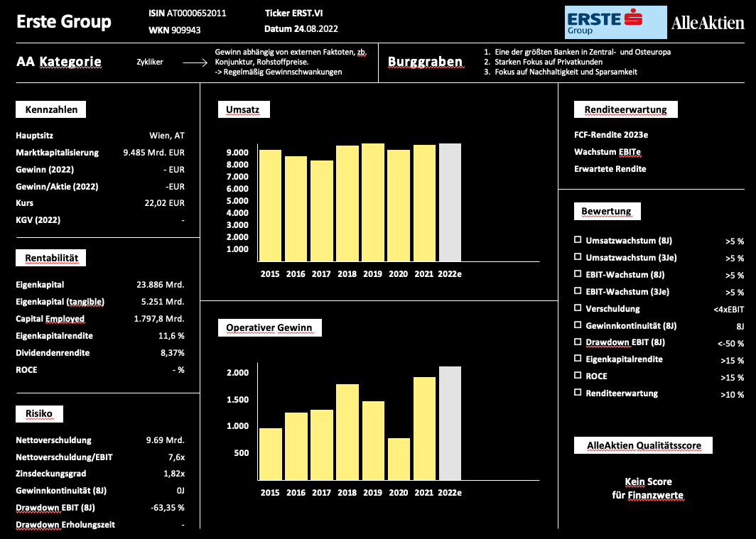Click the Erste Group title
This screenshot has width=756, height=539.
64,22
